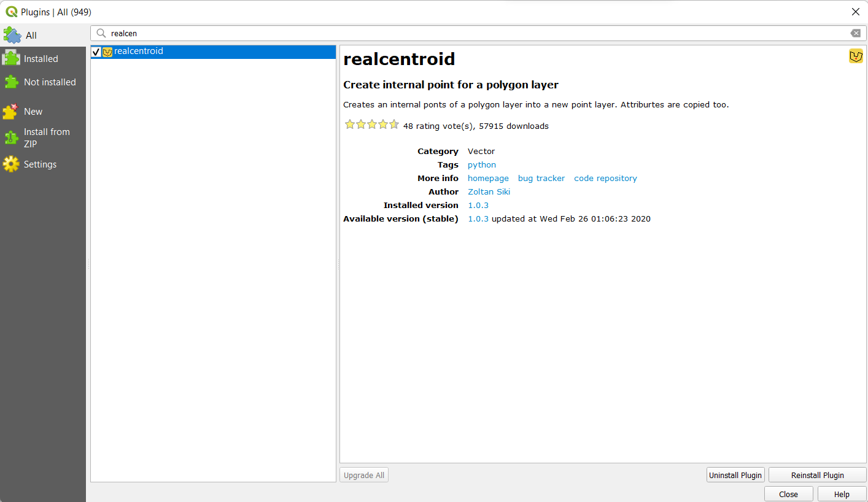Click the Zoltan Siki author link
This screenshot has width=868, height=502.
point(489,191)
